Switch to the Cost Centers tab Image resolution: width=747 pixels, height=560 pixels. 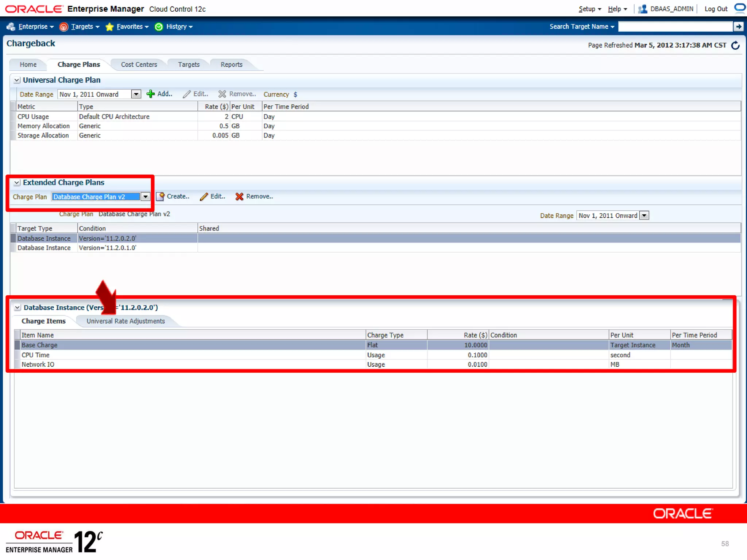coord(139,65)
